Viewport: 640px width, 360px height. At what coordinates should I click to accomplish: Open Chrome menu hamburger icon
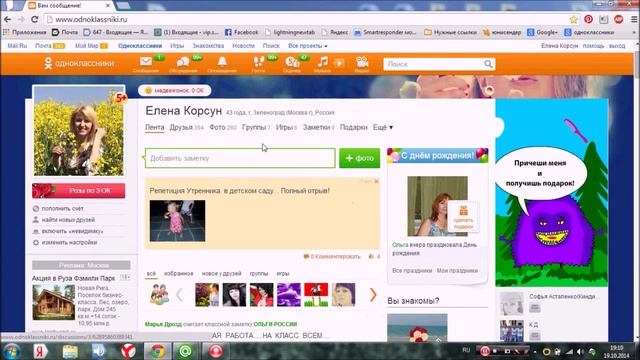[x=634, y=19]
